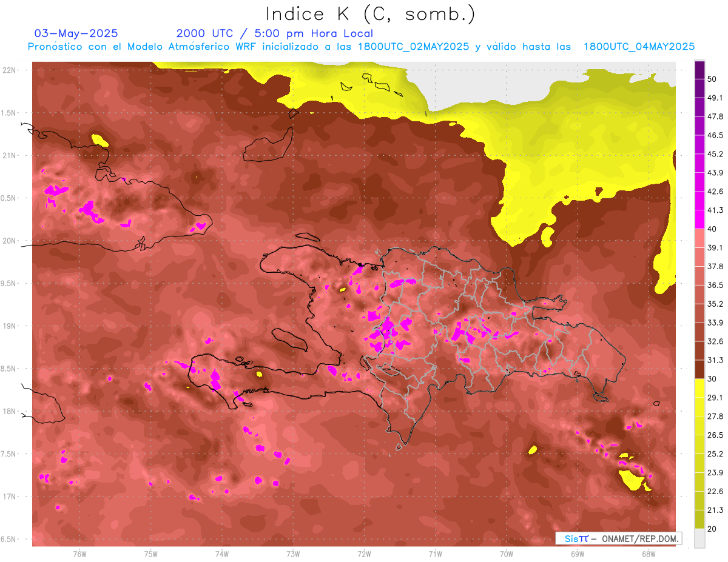Click the color bar value "43.9"
Image resolution: width=728 pixels, height=562 pixels.
click(716, 173)
